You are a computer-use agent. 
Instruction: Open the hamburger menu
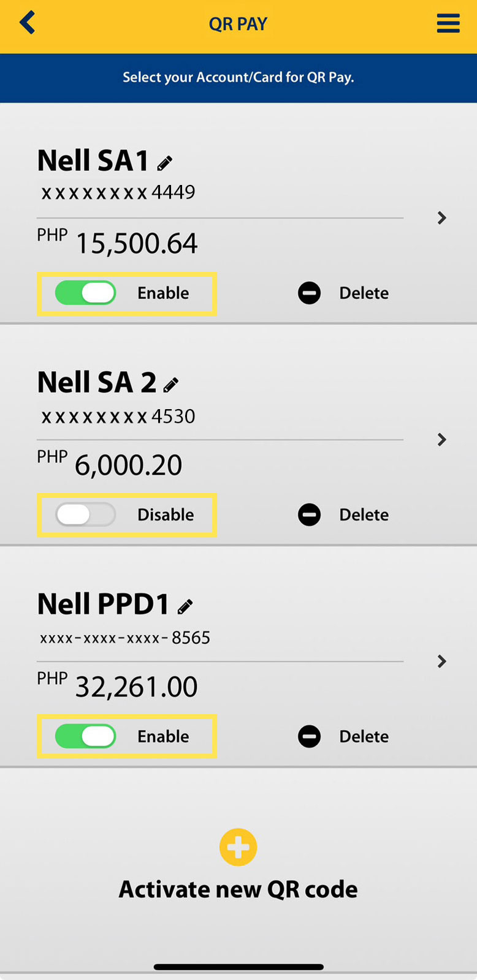click(448, 23)
